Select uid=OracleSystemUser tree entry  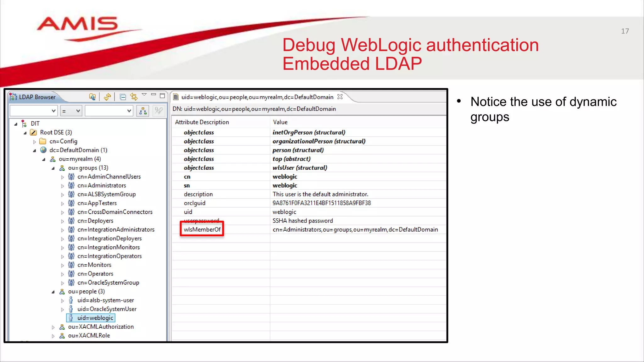click(x=107, y=309)
